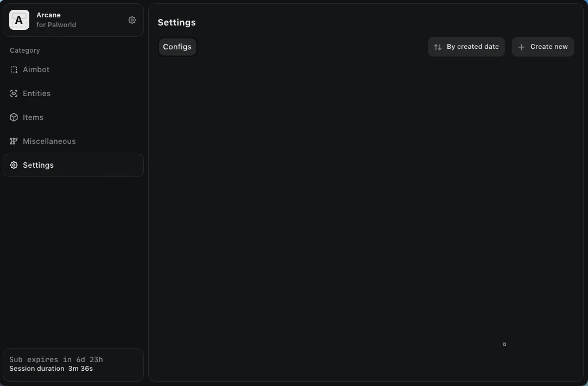Switch to the Miscellaneous category

(73, 141)
